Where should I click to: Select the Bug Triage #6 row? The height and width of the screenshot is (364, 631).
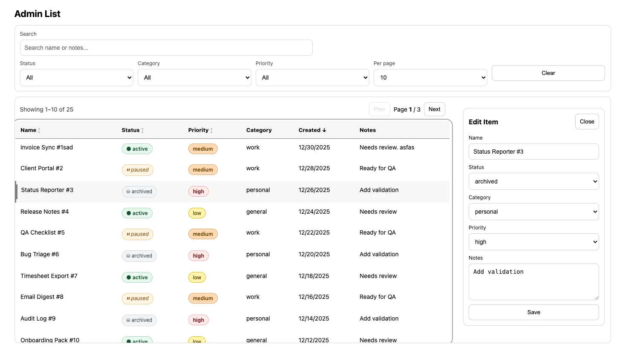coord(232,256)
